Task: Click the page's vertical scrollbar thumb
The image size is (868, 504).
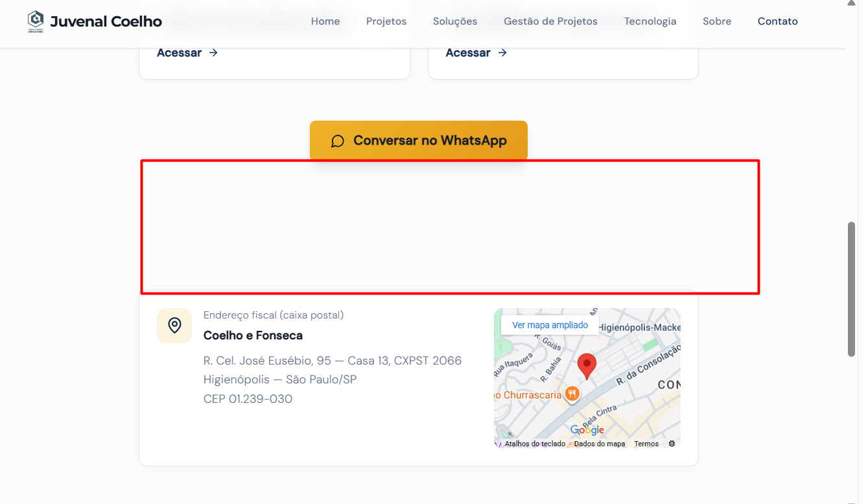Action: pos(851,289)
